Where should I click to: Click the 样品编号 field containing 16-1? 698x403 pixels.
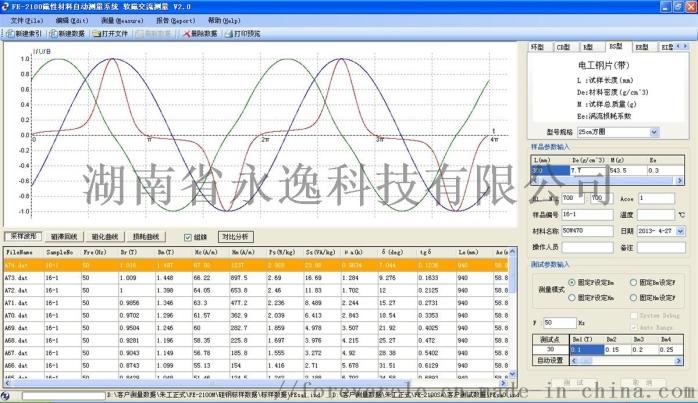(587, 215)
